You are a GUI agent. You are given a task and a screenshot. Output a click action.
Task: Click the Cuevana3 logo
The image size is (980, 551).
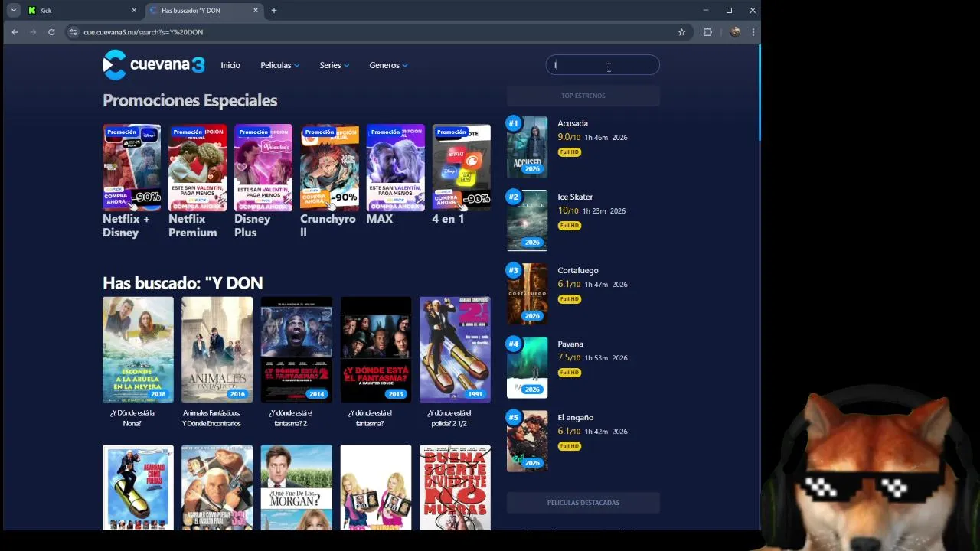pos(154,65)
